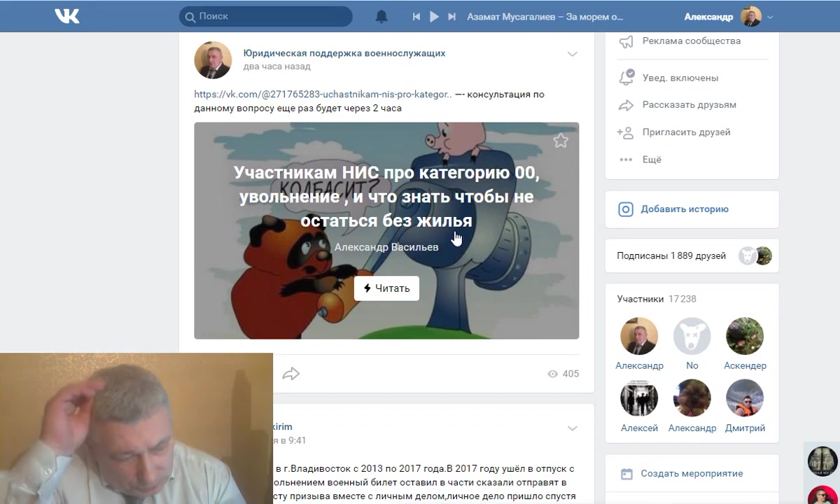Open member No avatar
Screen dimensions: 840x504
[x=692, y=336]
